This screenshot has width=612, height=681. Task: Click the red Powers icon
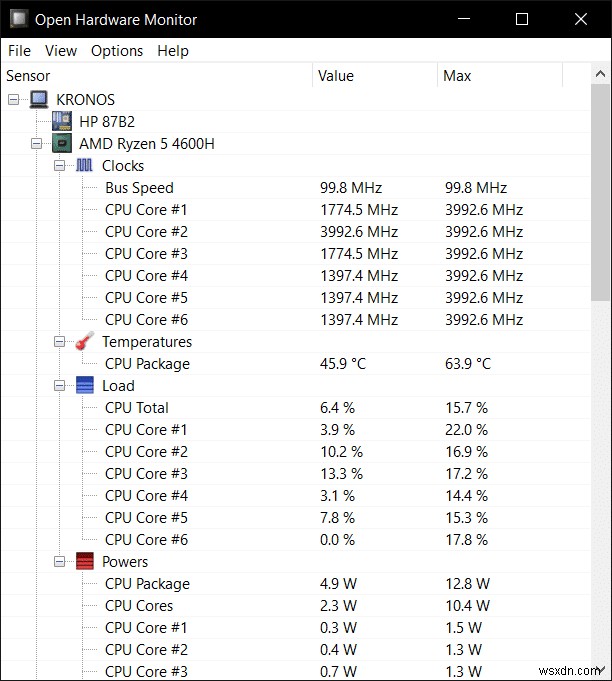[85, 562]
